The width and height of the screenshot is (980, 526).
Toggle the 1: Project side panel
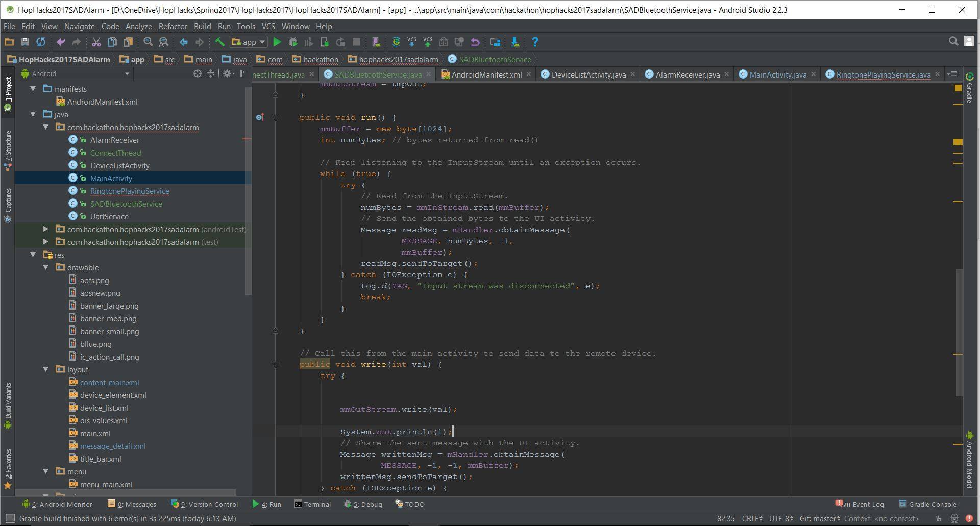pyautogui.click(x=8, y=92)
